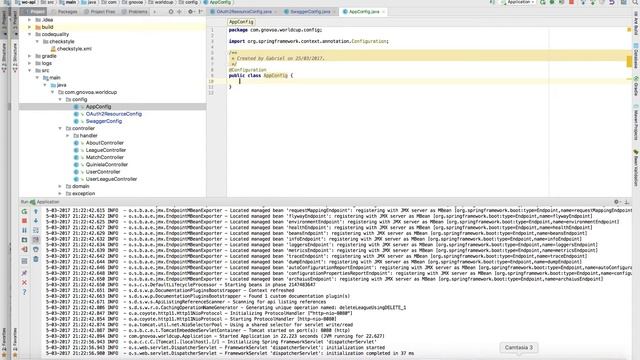Open Run panel settings gear
640x360 pixels.
tap(617, 202)
